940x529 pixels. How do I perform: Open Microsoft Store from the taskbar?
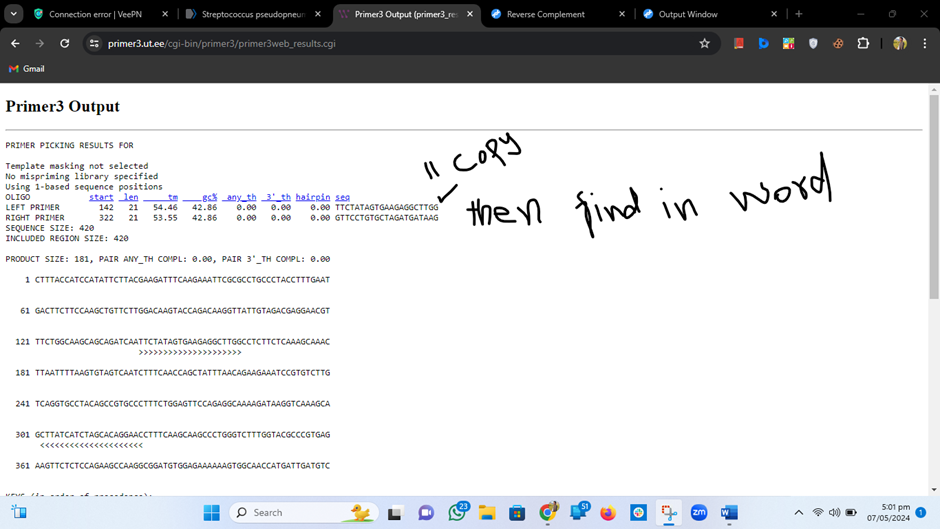(517, 513)
